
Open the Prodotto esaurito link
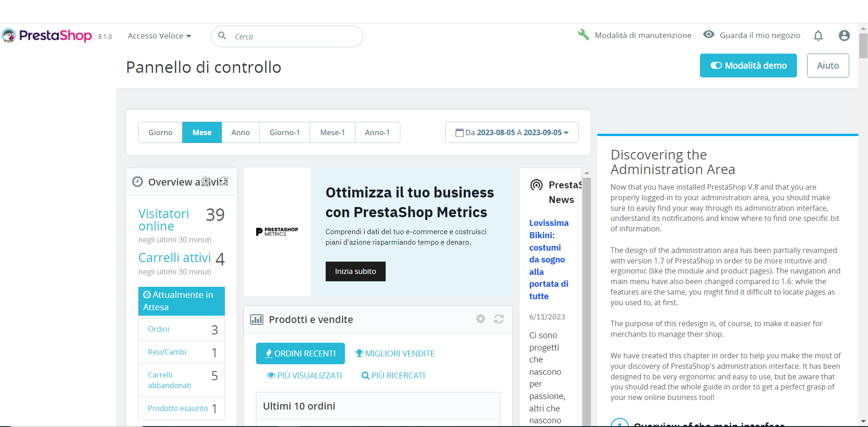click(x=178, y=408)
